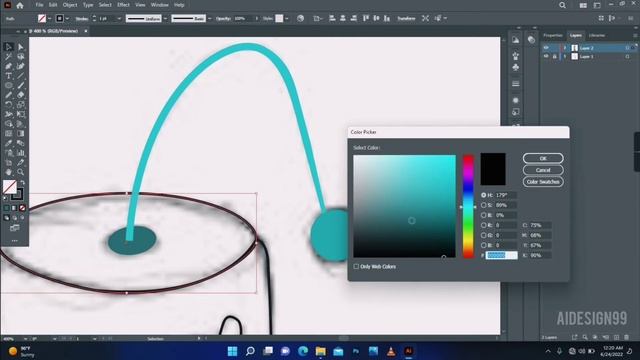This screenshot has width=640, height=360.
Task: Select the Selection tool arrow
Action: coord(9,47)
